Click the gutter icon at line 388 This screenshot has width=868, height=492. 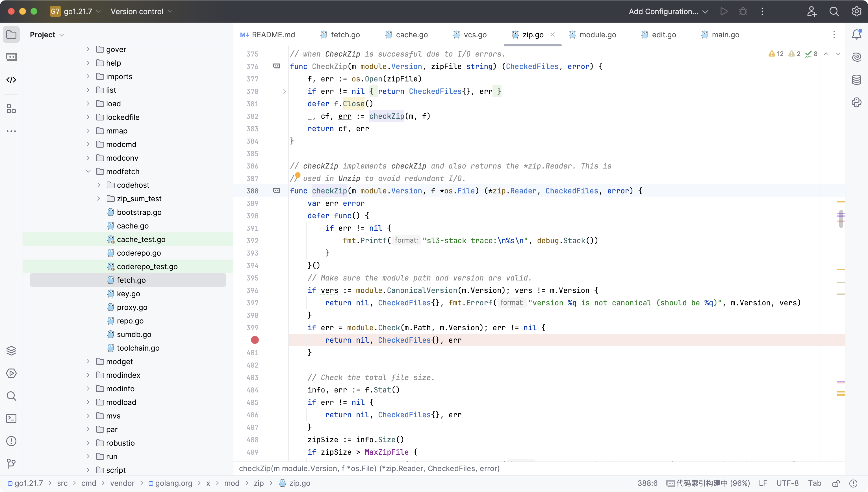(277, 191)
